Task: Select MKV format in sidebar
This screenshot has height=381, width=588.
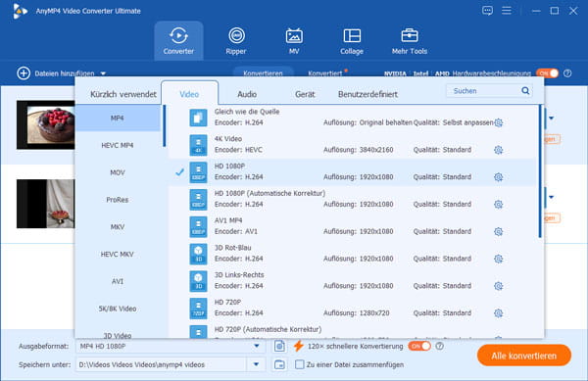Action: click(x=118, y=227)
